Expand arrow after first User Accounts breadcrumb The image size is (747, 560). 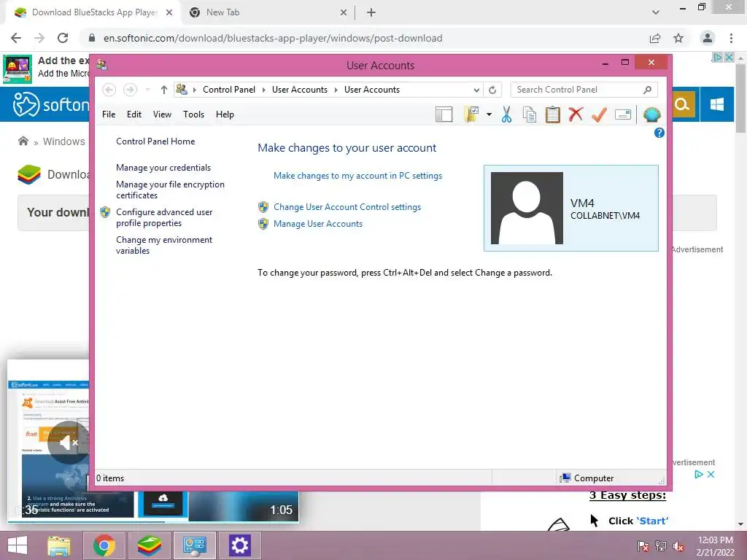336,90
